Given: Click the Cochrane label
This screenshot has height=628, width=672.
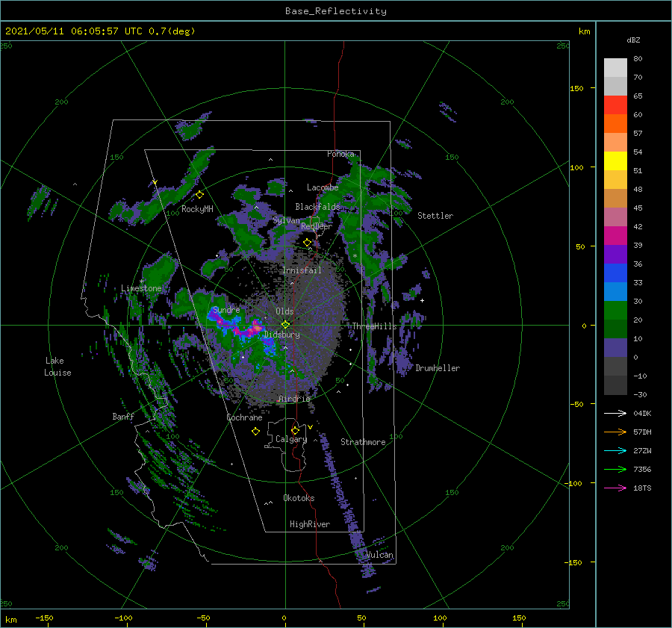Looking at the screenshot, I should coord(244,417).
